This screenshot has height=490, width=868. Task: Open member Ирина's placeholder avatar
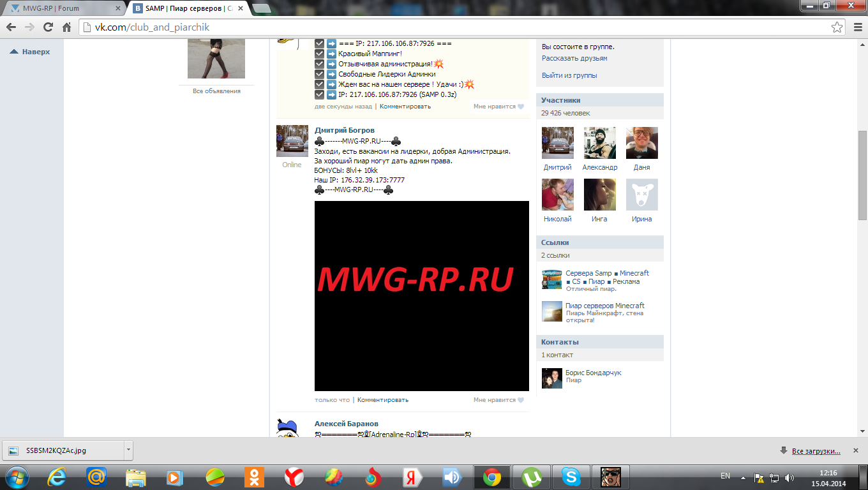coord(642,195)
